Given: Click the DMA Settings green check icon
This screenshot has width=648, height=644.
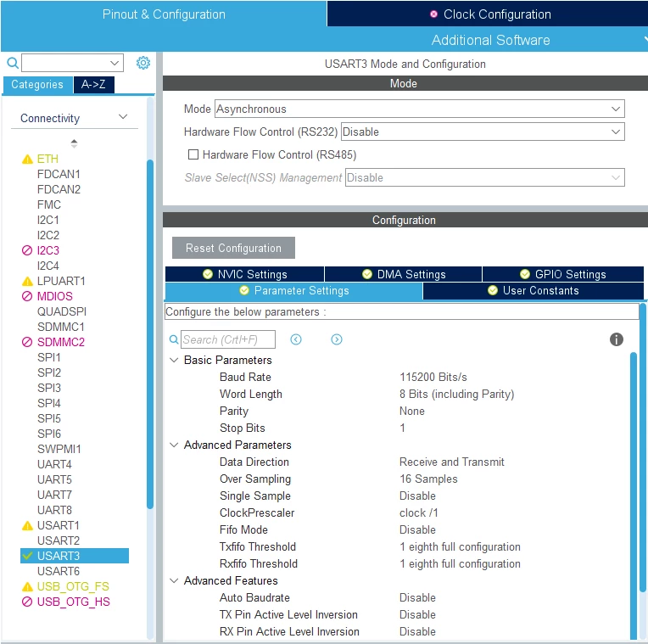Looking at the screenshot, I should pos(367,274).
